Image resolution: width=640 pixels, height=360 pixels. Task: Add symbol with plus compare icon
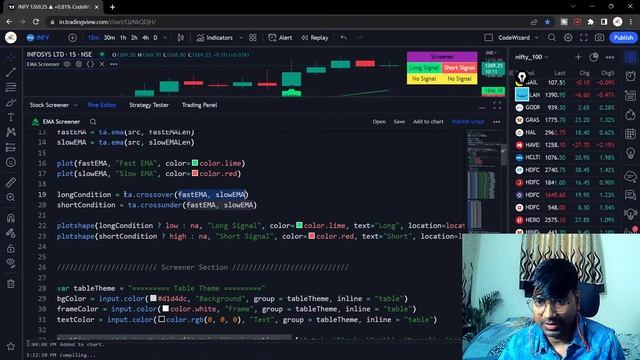pyautogui.click(x=72, y=38)
